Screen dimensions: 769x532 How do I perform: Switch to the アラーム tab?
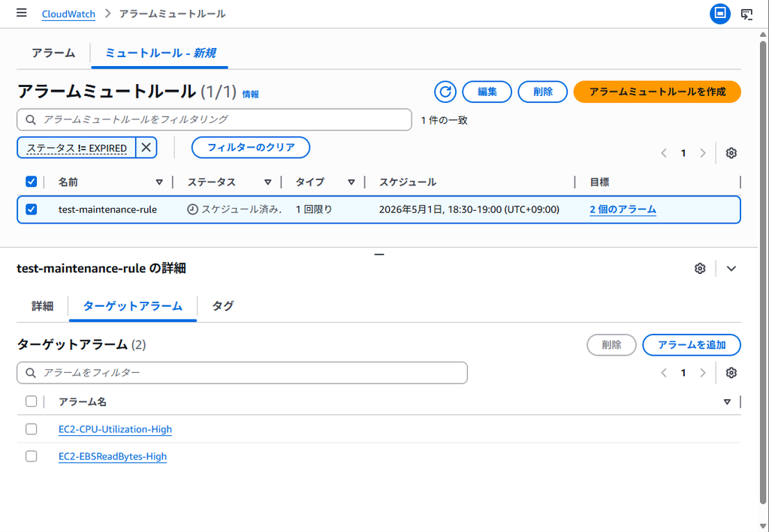[53, 53]
